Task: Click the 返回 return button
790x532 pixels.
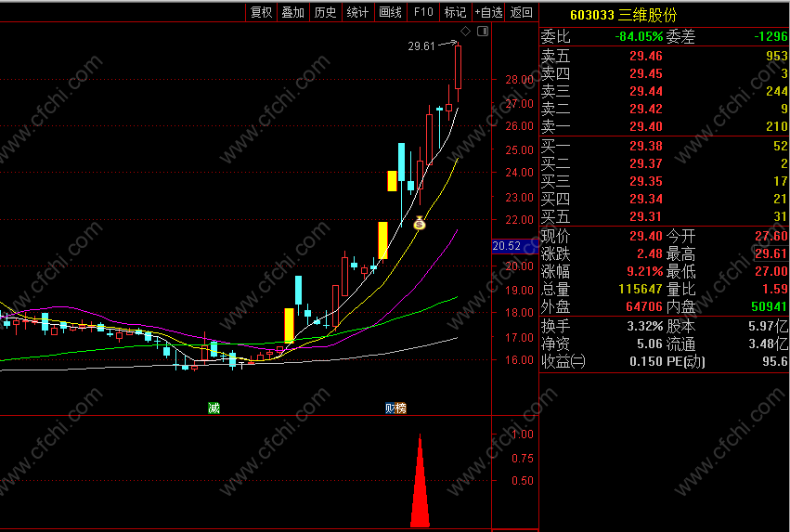Action: point(521,12)
